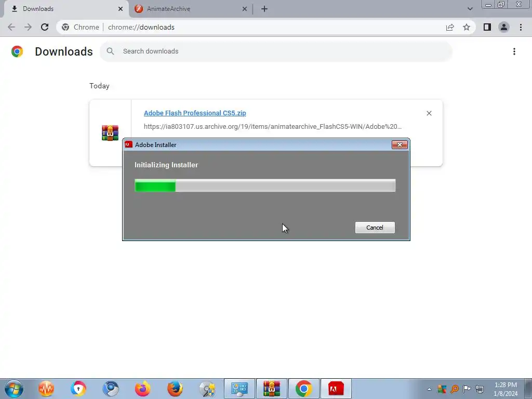
Task: Click the Initializing Installer label
Action: (x=166, y=165)
